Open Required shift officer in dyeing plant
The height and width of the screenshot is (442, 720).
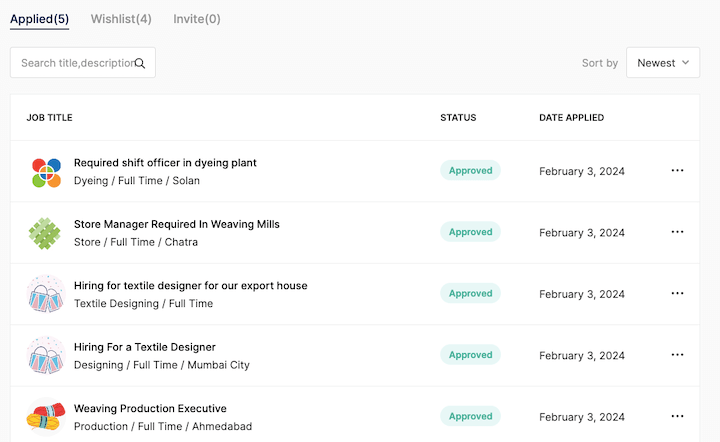pos(165,163)
